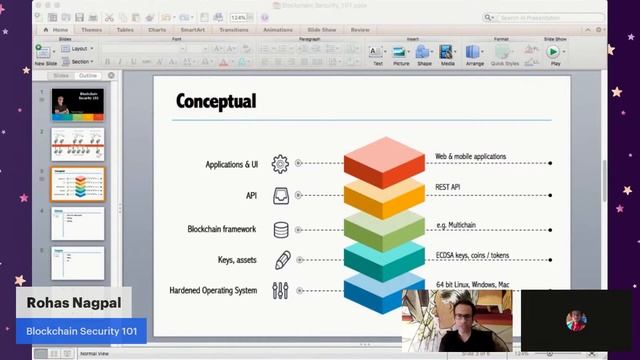Click the search magnifier icon
The image size is (640, 360).
click(x=487, y=18)
